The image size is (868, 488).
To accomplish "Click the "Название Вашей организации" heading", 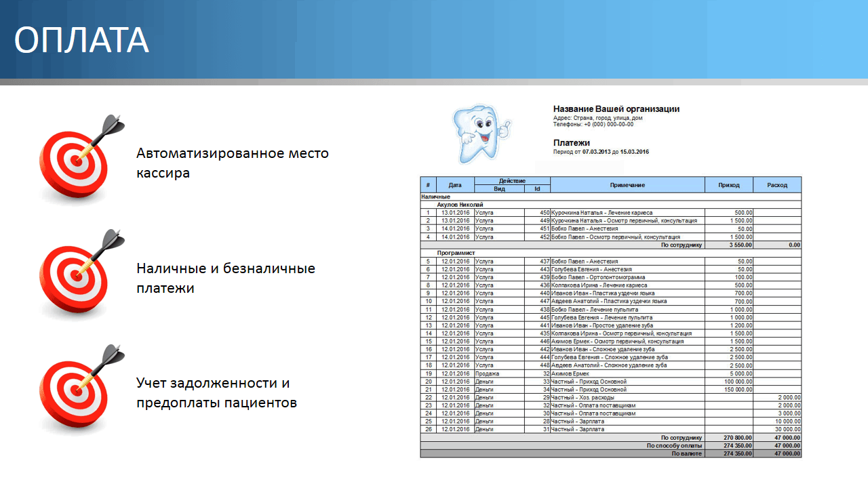I will click(616, 109).
